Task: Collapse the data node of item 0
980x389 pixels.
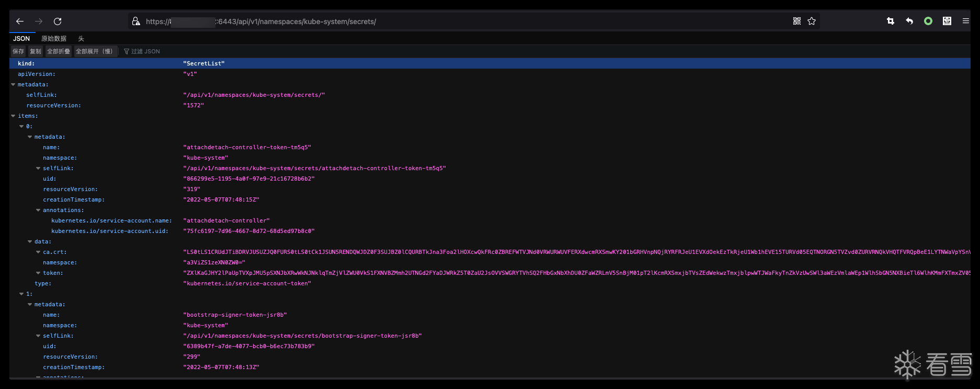Action: [x=30, y=242]
